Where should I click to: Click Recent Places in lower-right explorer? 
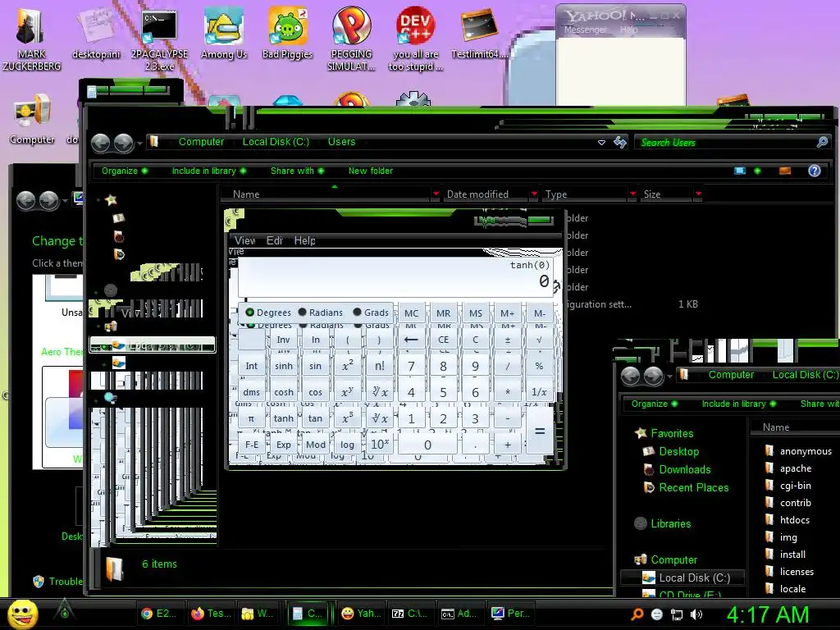[693, 488]
